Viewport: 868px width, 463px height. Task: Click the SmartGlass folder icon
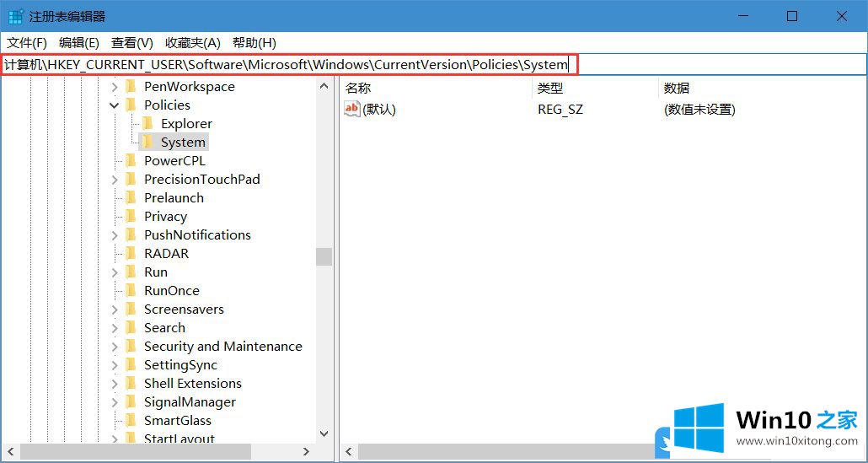pyautogui.click(x=131, y=420)
